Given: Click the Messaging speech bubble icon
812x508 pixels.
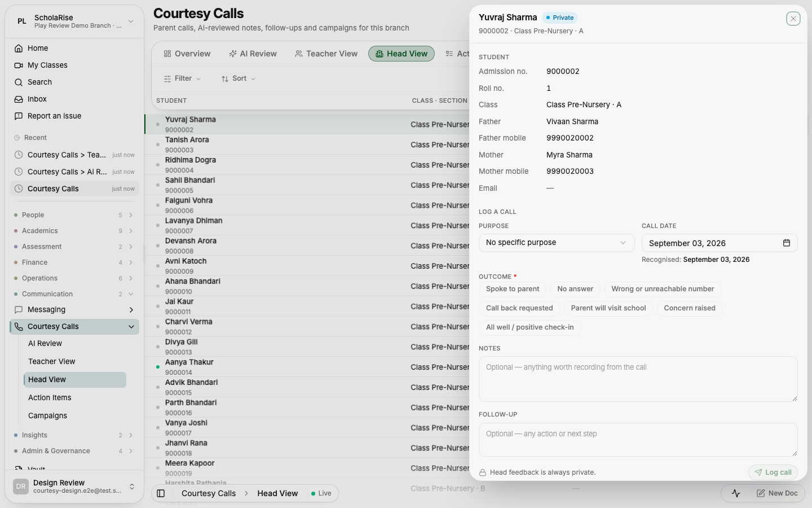Looking at the screenshot, I should coord(19,310).
